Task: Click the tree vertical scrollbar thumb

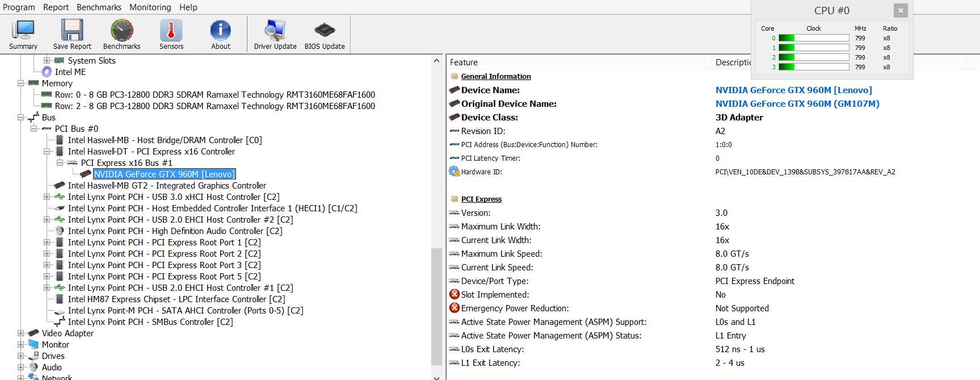Action: click(x=436, y=307)
